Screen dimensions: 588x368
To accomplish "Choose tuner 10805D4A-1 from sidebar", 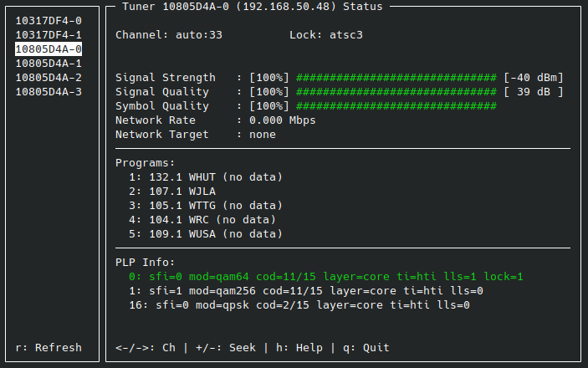I will pyautogui.click(x=49, y=64).
